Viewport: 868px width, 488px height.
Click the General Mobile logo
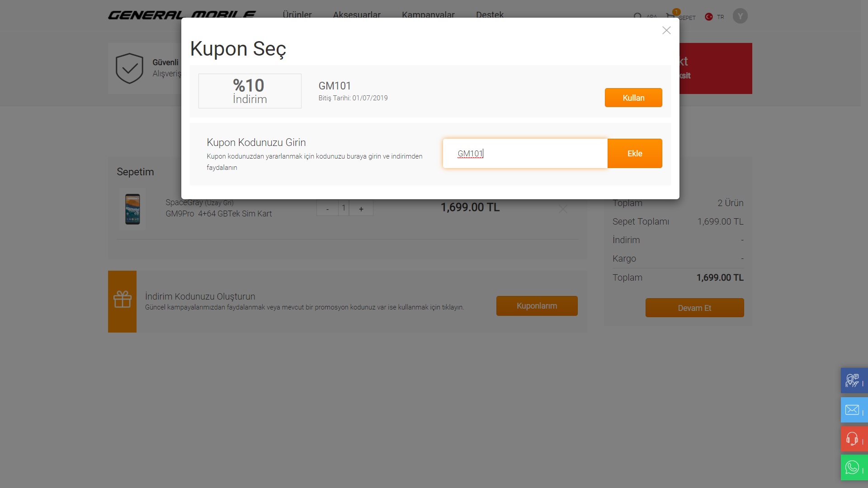tap(182, 15)
